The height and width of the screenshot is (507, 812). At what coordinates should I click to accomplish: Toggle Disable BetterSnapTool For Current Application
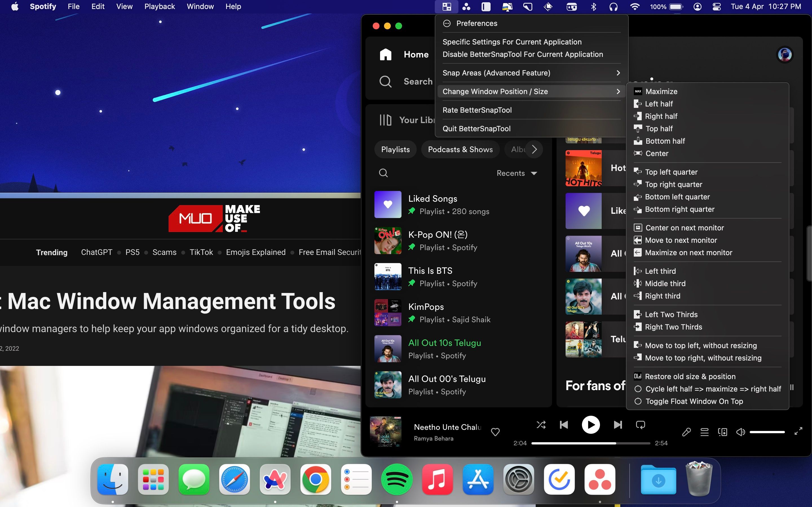pos(522,54)
